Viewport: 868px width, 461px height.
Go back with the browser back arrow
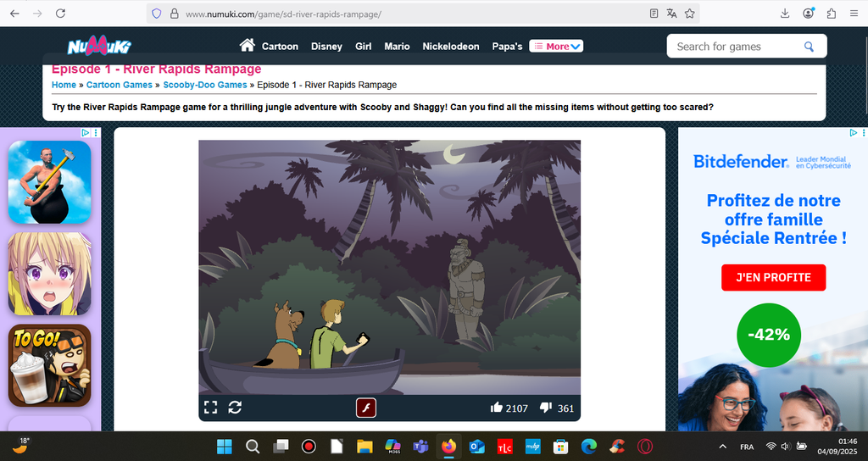(x=15, y=14)
